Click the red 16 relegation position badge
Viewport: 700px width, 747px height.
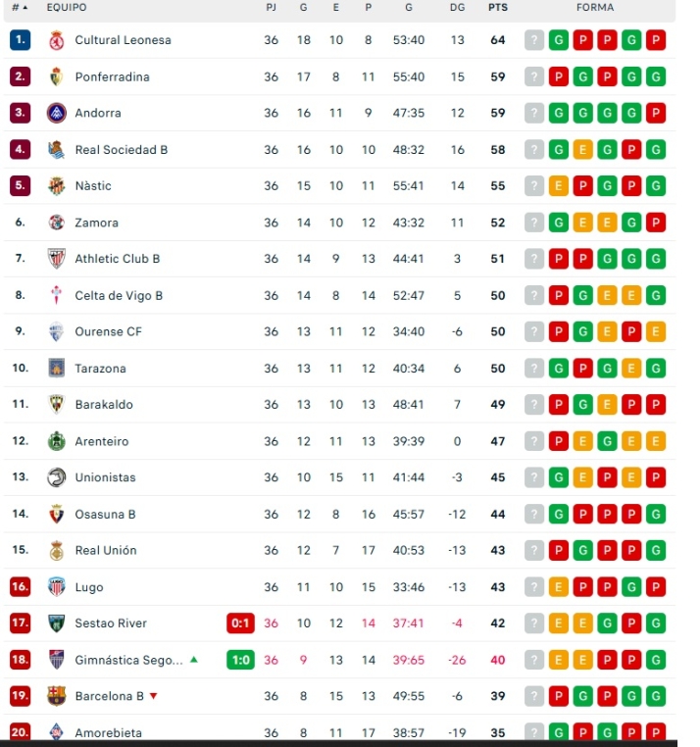(20, 587)
